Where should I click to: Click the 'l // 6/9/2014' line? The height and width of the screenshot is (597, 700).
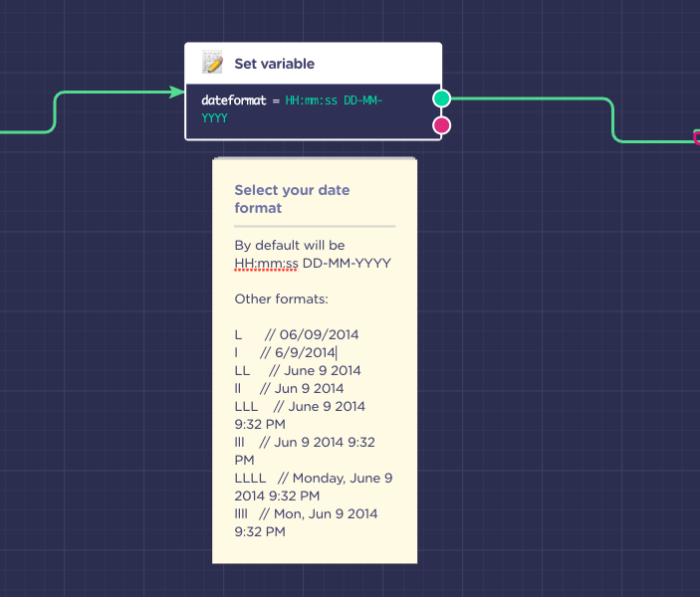tap(285, 352)
